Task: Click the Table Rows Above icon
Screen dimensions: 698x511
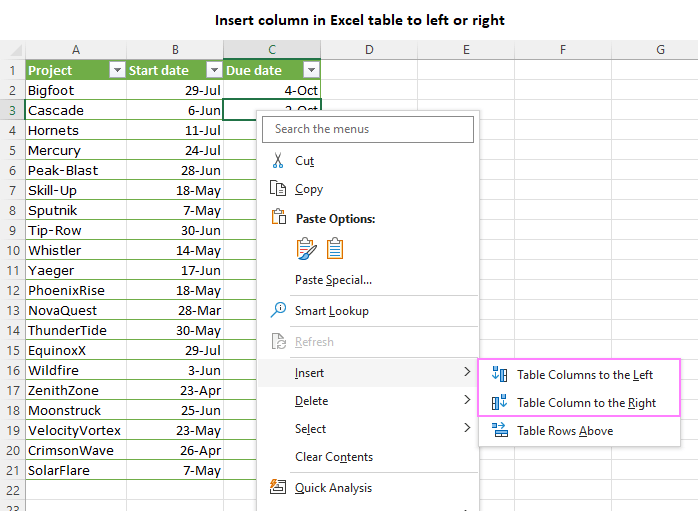Action: coord(499,430)
